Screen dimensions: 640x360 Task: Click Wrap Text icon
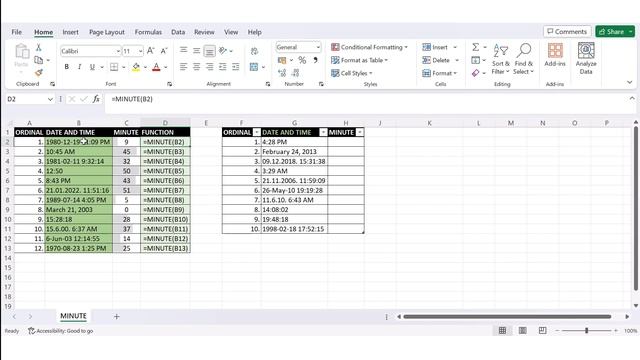(254, 51)
